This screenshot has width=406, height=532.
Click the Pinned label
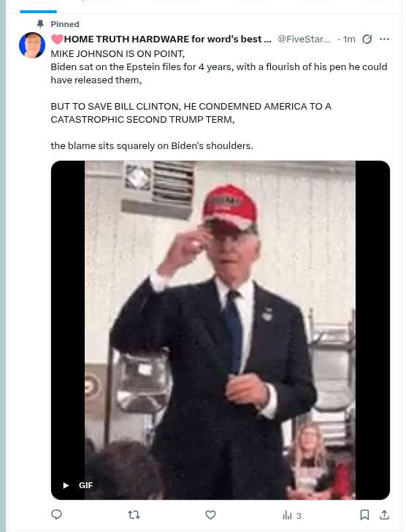click(x=65, y=24)
